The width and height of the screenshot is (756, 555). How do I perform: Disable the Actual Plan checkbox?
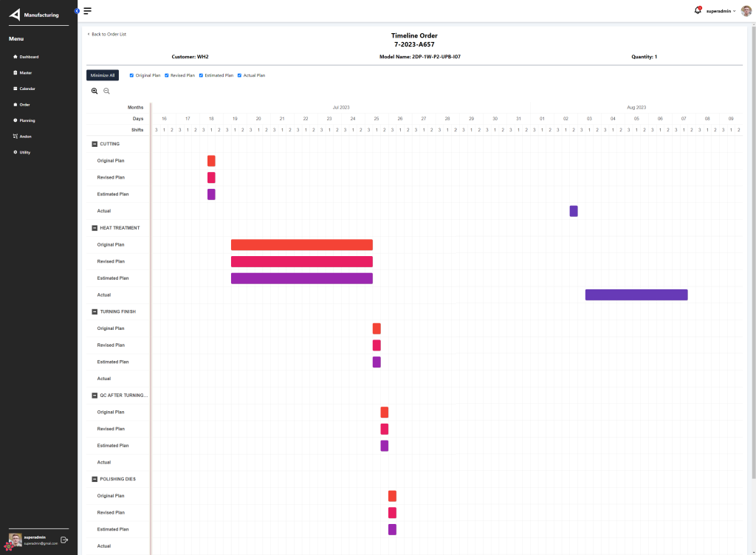(239, 75)
